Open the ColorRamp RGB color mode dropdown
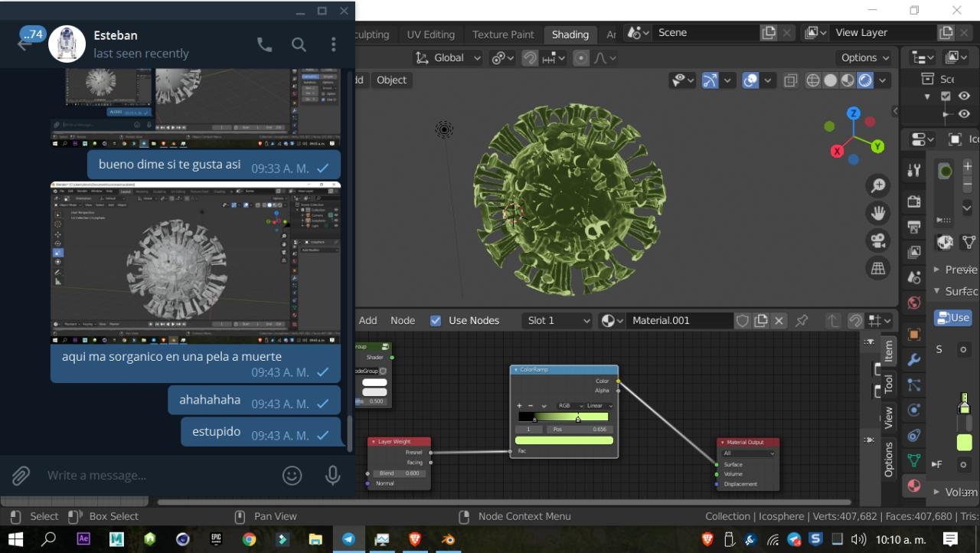 click(570, 406)
